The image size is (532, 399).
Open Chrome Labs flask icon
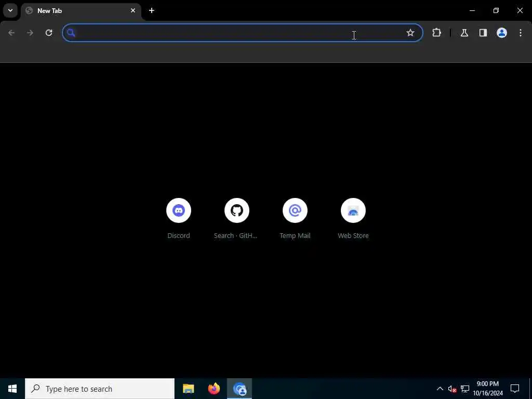464,33
